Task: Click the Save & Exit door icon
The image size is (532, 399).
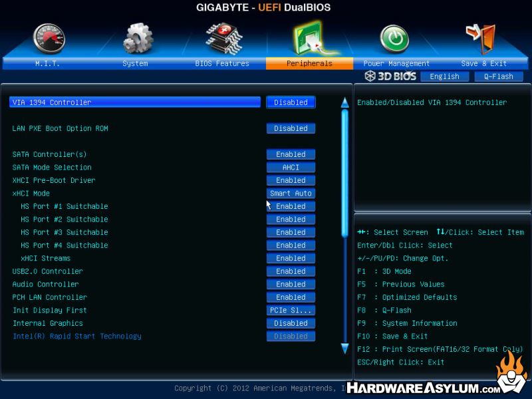Action: [x=481, y=39]
